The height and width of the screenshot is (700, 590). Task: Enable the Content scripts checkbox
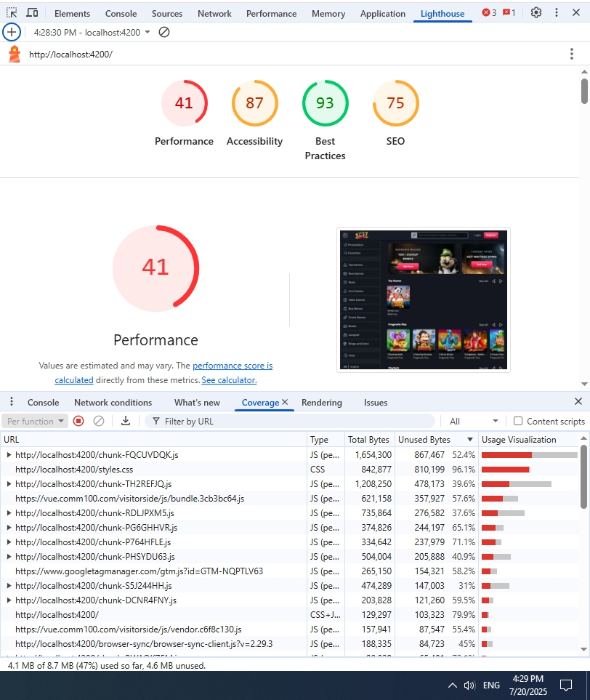click(517, 421)
